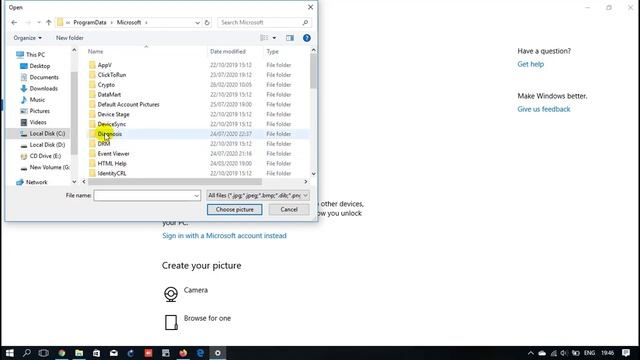Select Network in navigation pane
Screen dimensions: 640x360
click(37, 182)
